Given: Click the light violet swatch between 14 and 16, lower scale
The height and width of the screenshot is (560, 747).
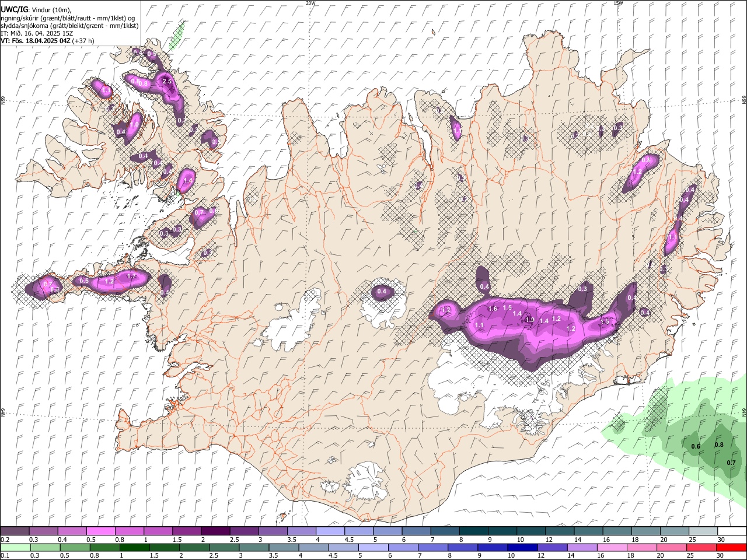Looking at the screenshot, I should click(x=581, y=547).
